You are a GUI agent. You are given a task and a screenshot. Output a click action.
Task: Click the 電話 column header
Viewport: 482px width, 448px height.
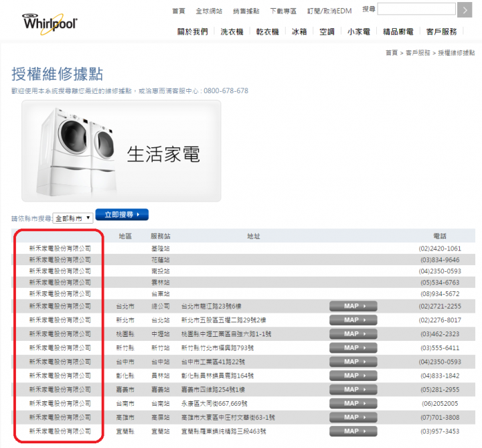coord(440,236)
